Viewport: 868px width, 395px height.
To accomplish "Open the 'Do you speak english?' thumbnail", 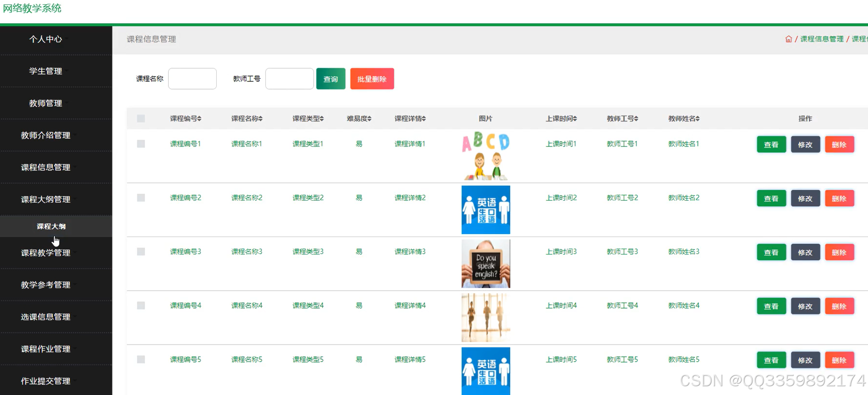I will click(485, 264).
